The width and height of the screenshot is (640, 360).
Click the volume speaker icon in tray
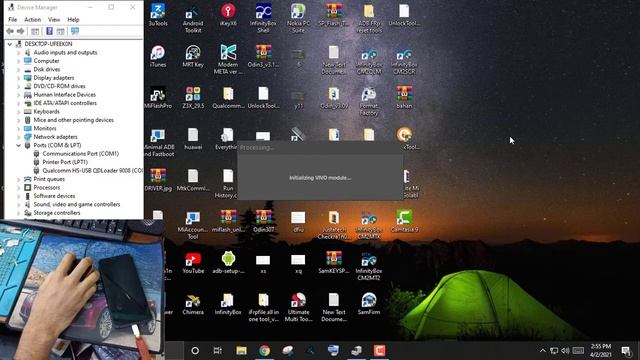coord(565,351)
